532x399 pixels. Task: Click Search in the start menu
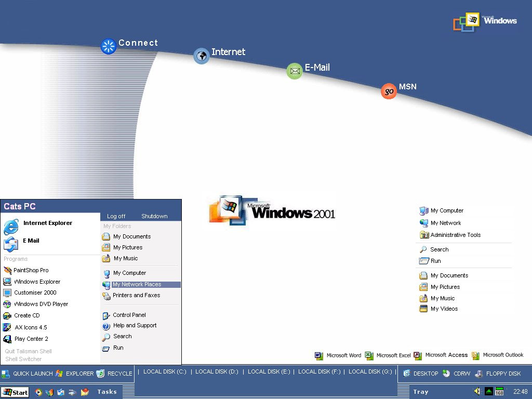click(117, 337)
